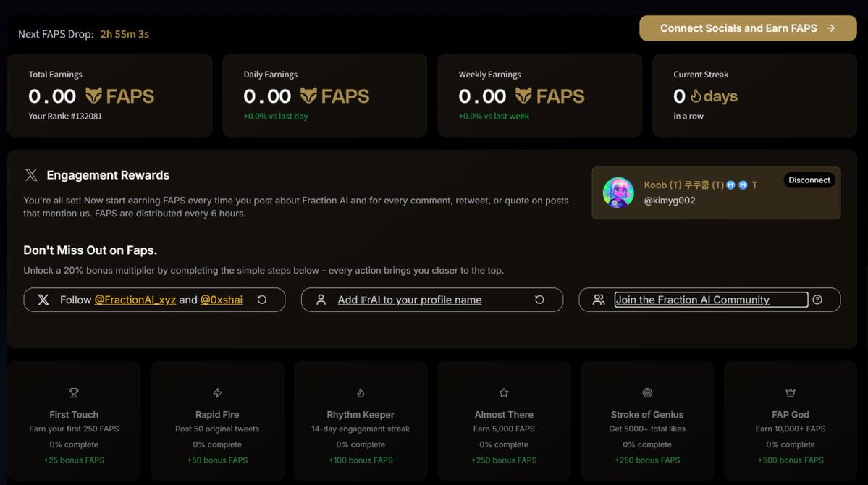Screen dimensions: 868x485
Task: Click the Total Earnings label
Action: pos(55,74)
